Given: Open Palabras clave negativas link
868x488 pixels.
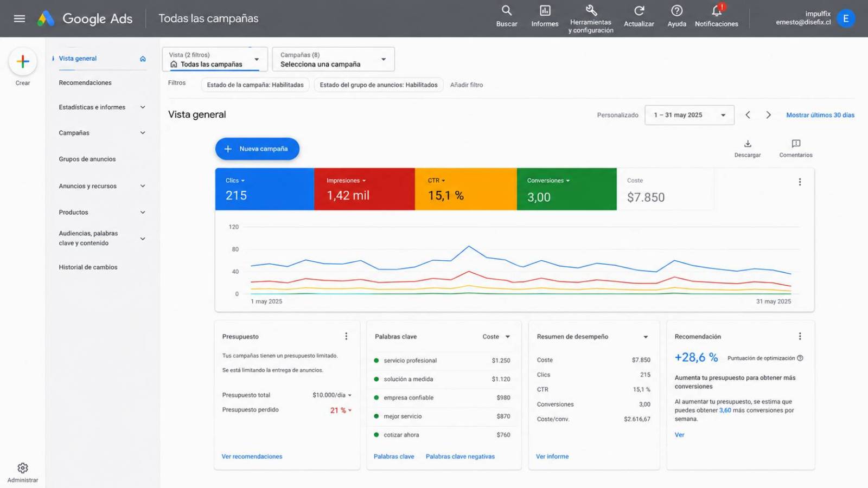Looking at the screenshot, I should tap(460, 457).
